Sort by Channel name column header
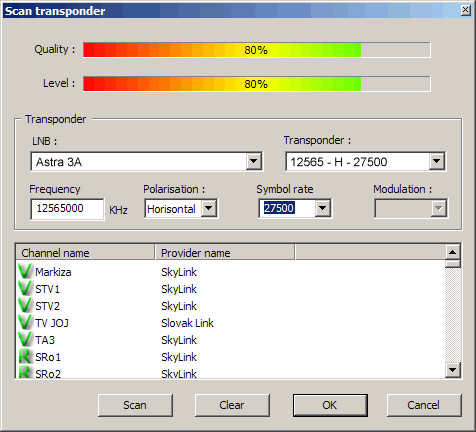 [85, 253]
